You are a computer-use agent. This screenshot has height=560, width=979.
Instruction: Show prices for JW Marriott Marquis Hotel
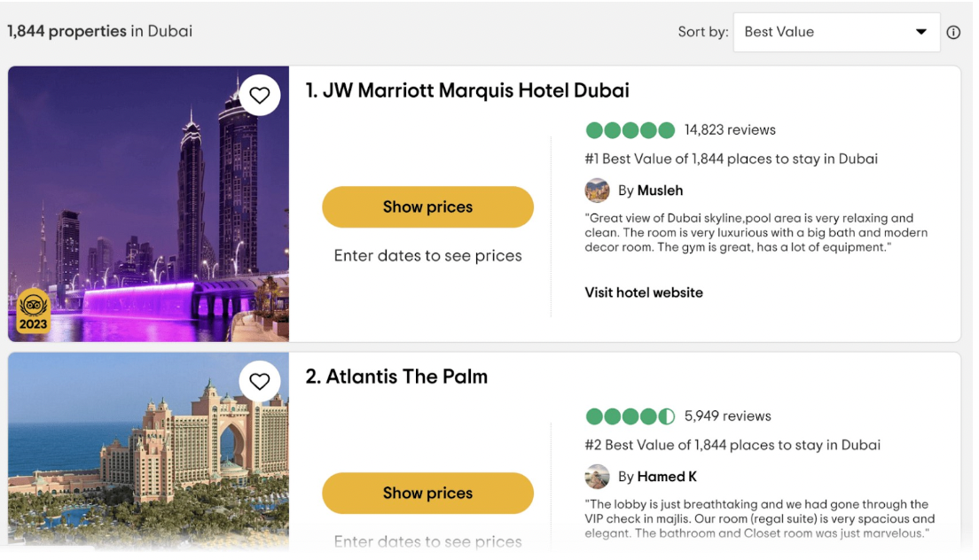pos(427,206)
